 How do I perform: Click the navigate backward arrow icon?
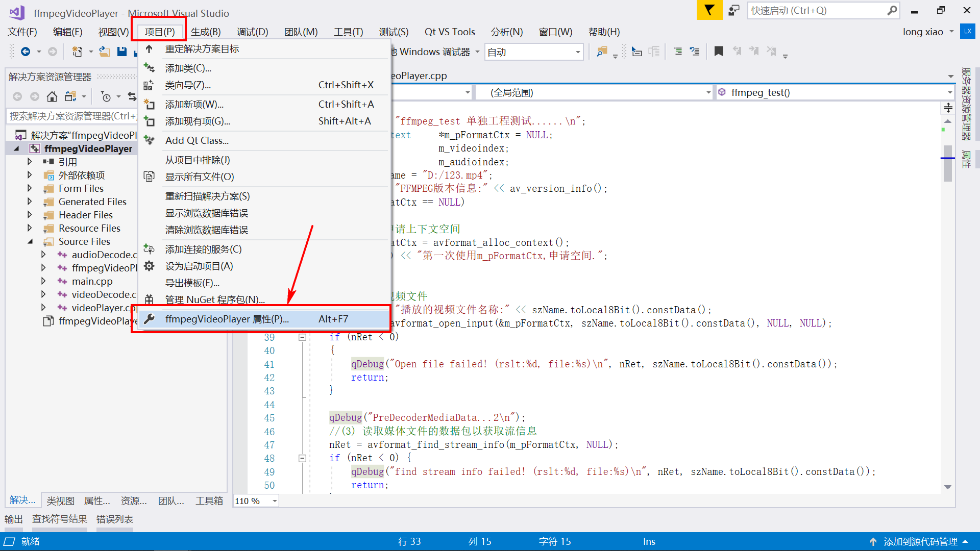point(26,52)
